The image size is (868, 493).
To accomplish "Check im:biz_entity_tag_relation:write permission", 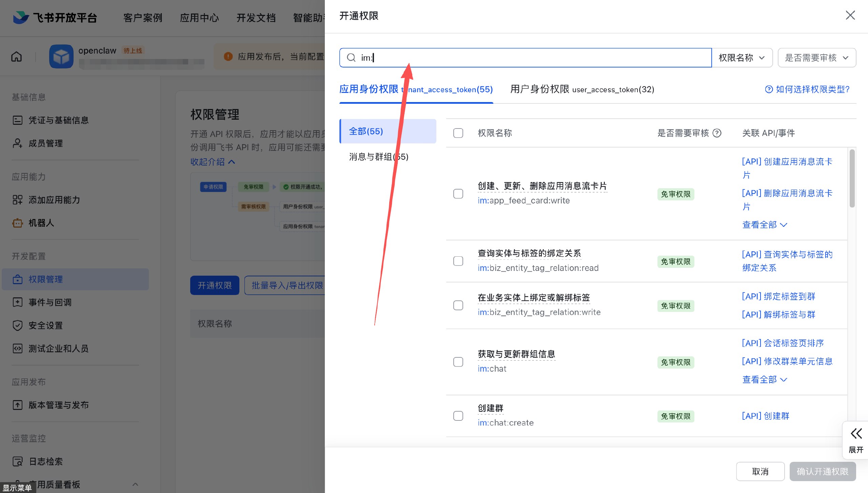I will [458, 305].
